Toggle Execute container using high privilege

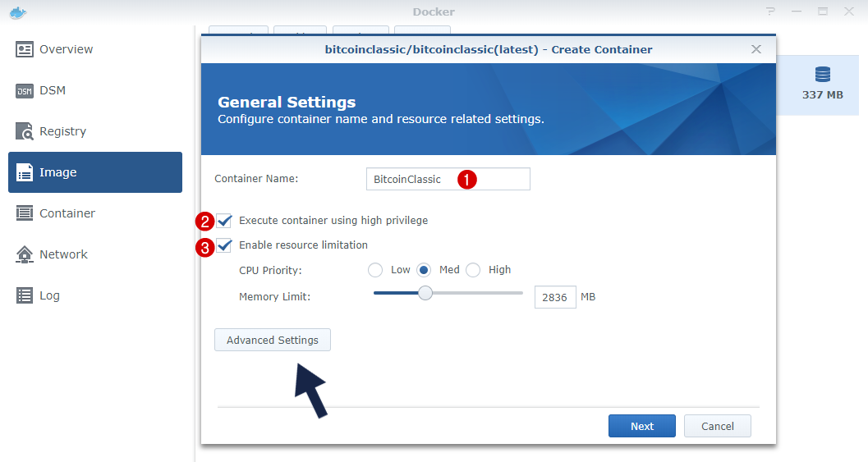[224, 221]
